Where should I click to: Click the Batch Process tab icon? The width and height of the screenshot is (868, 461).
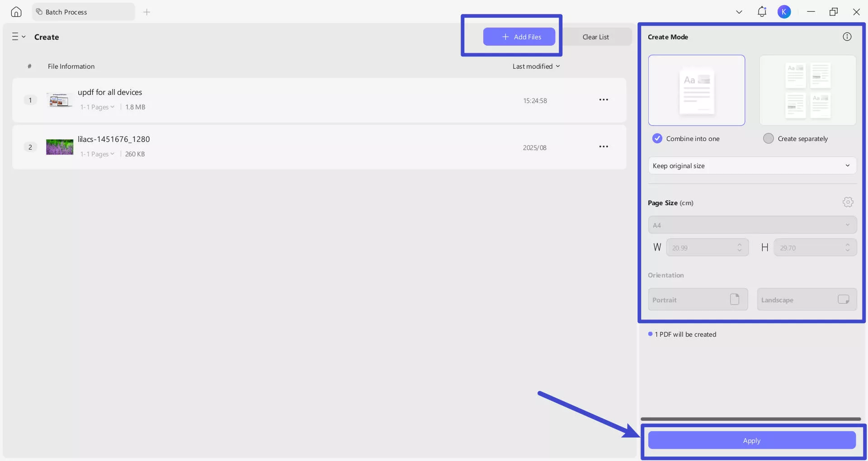click(40, 12)
